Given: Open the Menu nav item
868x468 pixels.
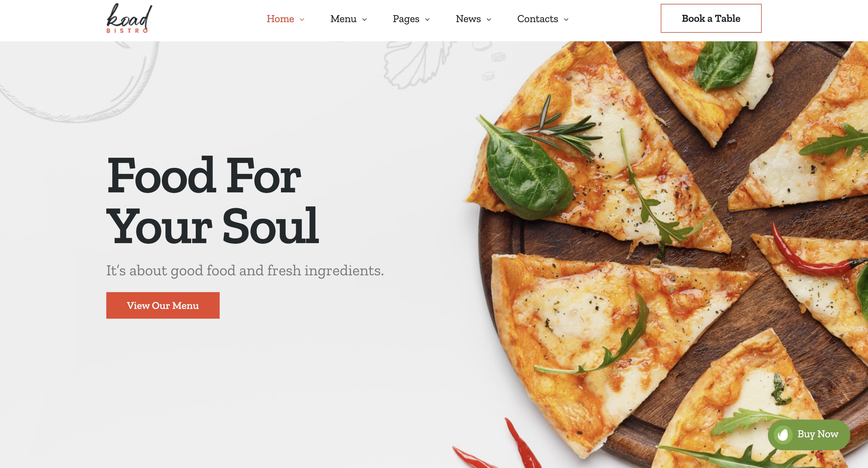Looking at the screenshot, I should [x=343, y=19].
